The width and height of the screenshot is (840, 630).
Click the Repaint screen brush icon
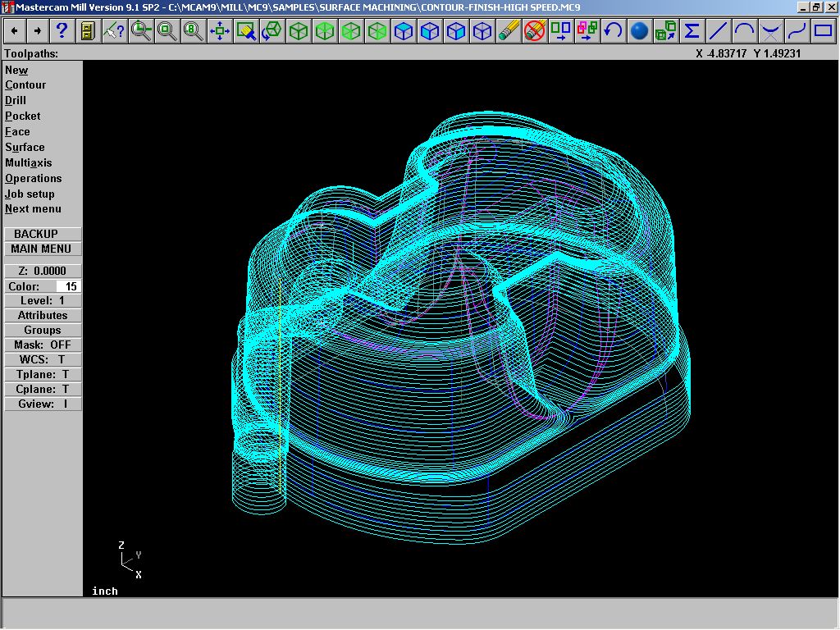point(246,32)
